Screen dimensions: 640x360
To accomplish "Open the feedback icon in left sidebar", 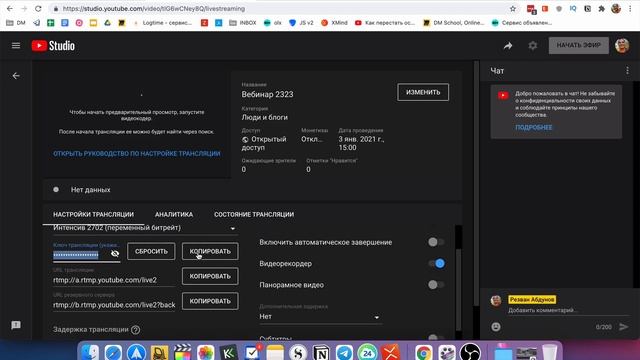I will (x=16, y=325).
